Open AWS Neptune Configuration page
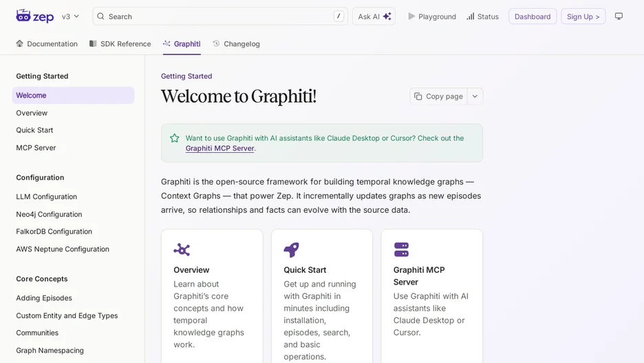The width and height of the screenshot is (644, 363). pyautogui.click(x=73, y=249)
